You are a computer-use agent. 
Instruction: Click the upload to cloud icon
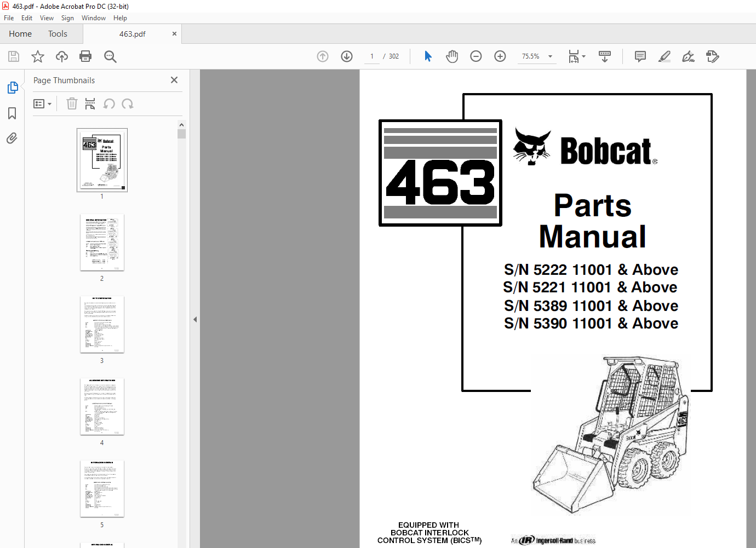coord(62,56)
